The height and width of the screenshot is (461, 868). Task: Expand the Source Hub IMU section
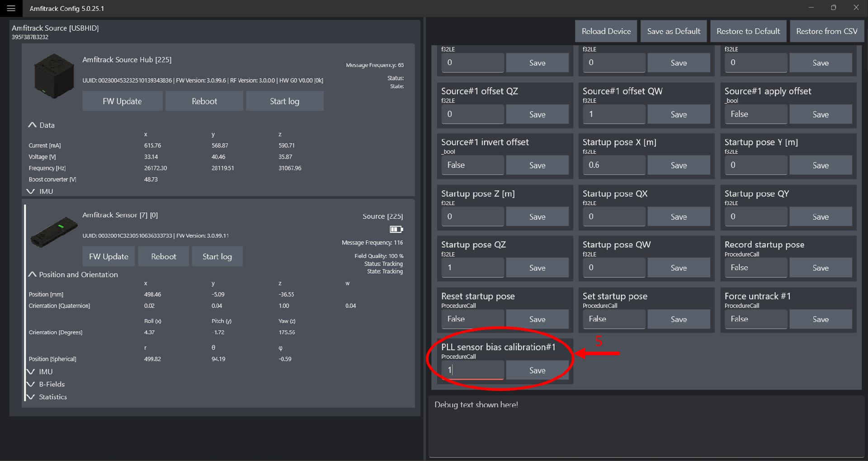[x=31, y=191]
